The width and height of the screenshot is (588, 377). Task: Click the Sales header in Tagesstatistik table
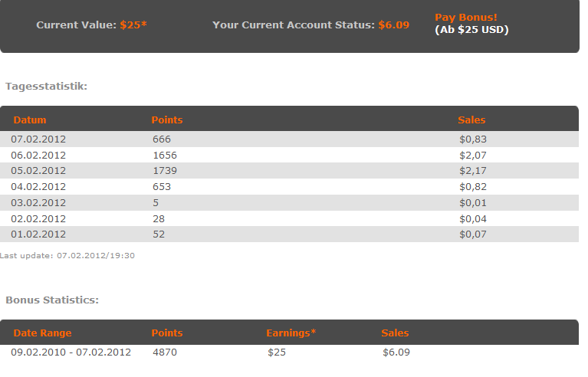[471, 120]
